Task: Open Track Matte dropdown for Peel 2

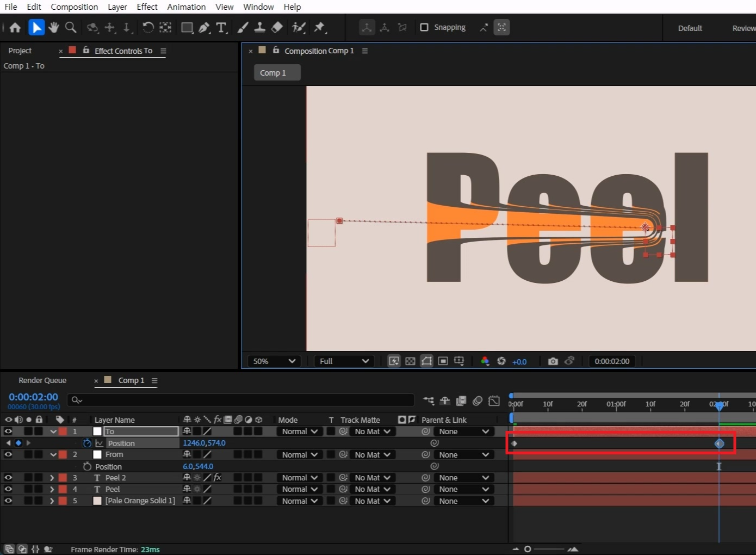Action: (x=373, y=478)
